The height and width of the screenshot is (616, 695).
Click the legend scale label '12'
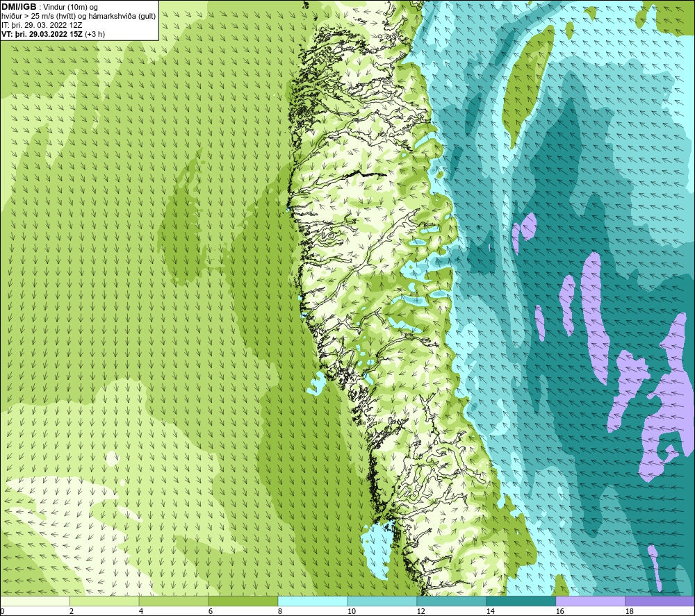click(x=420, y=611)
